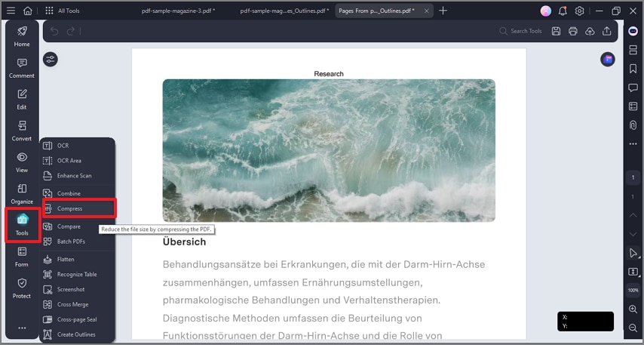Open the user account avatar
The height and width of the screenshot is (345, 644).
[x=545, y=11]
